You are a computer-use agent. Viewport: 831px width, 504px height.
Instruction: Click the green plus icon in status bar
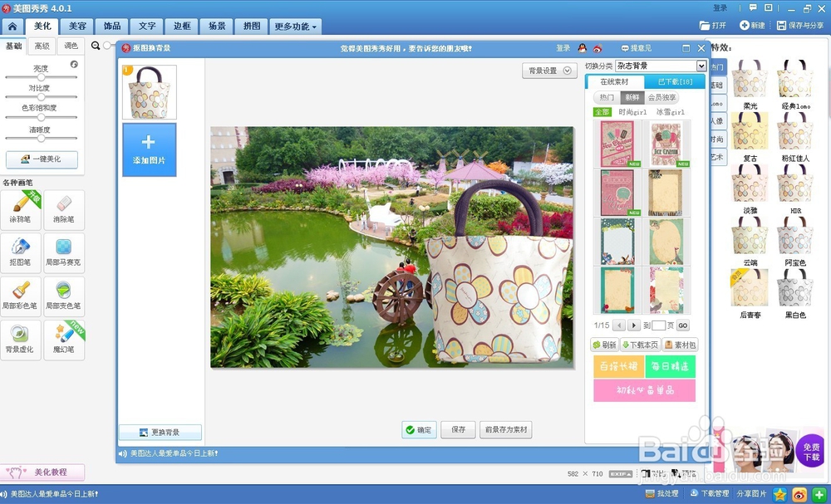coord(819,495)
